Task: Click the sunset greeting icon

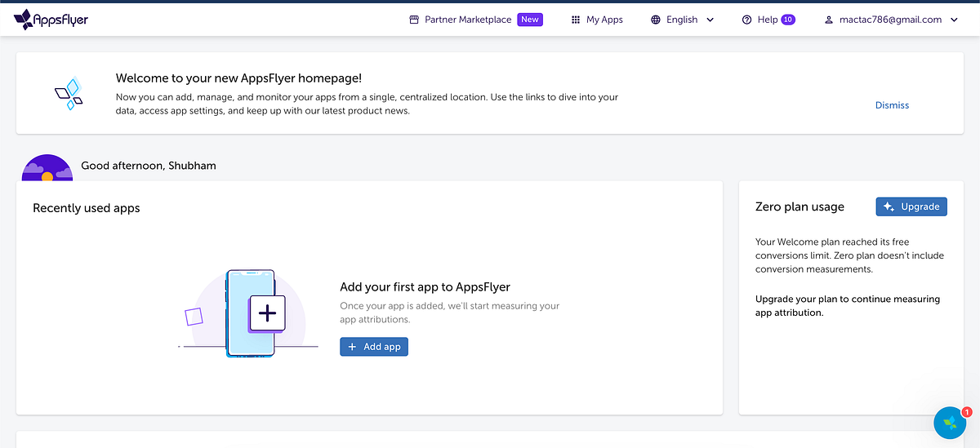Action: click(47, 167)
